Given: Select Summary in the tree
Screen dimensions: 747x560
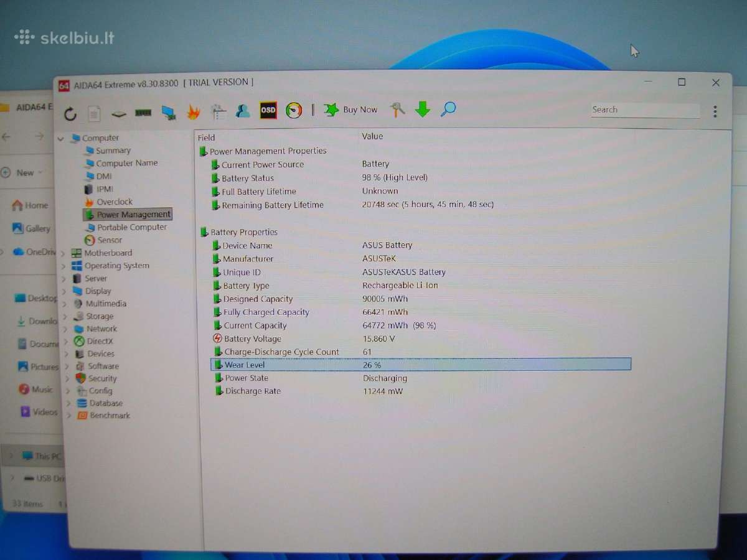Looking at the screenshot, I should click(113, 151).
